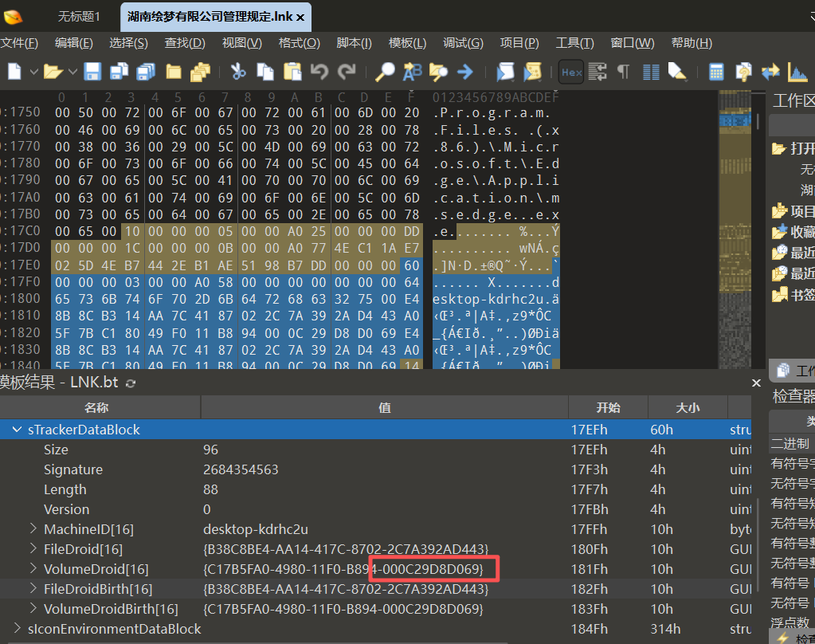Image resolution: width=815 pixels, height=644 pixels.
Task: Open Find with the magnifying glass icon
Action: (x=385, y=71)
